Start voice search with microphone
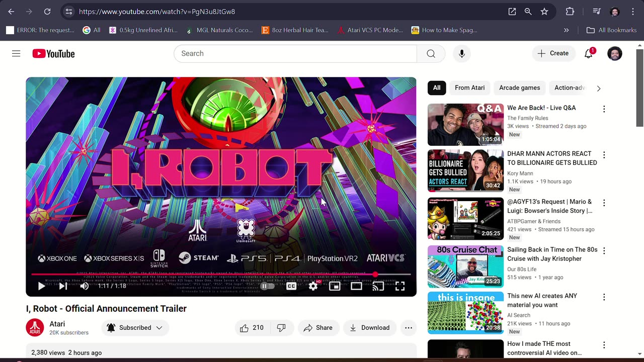The width and height of the screenshot is (644, 362). click(461, 53)
